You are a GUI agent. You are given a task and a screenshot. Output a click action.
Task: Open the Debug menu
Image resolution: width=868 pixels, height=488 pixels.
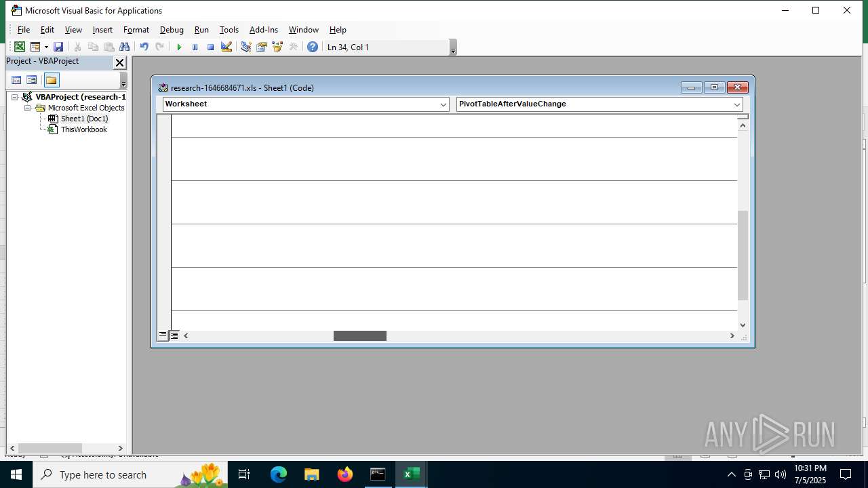pyautogui.click(x=172, y=30)
